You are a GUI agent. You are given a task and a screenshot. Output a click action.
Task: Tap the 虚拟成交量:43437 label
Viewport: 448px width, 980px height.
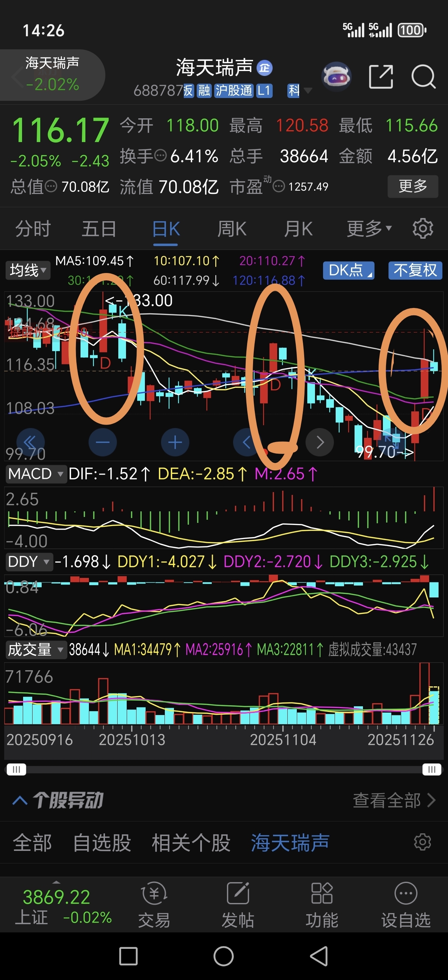(372, 649)
